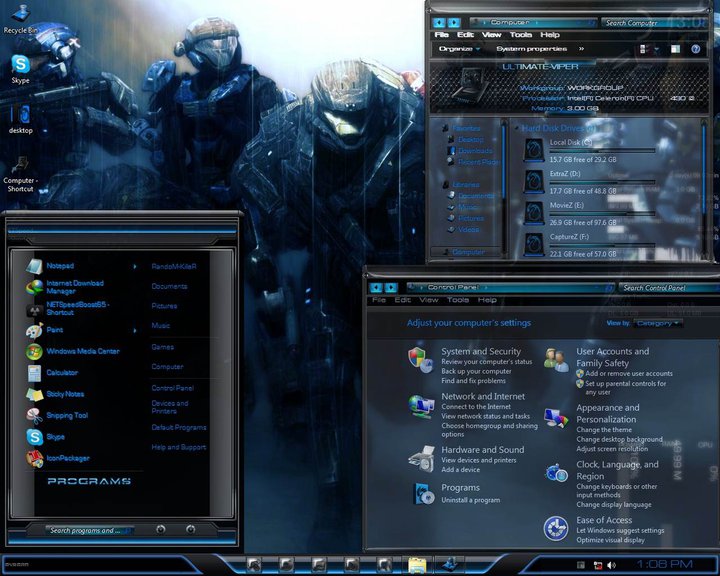Select Local Disk (C:) drive icon
720x576 pixels.
534,150
